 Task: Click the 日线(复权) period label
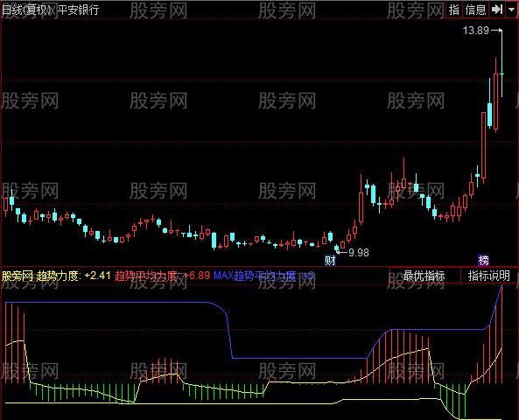click(x=27, y=10)
